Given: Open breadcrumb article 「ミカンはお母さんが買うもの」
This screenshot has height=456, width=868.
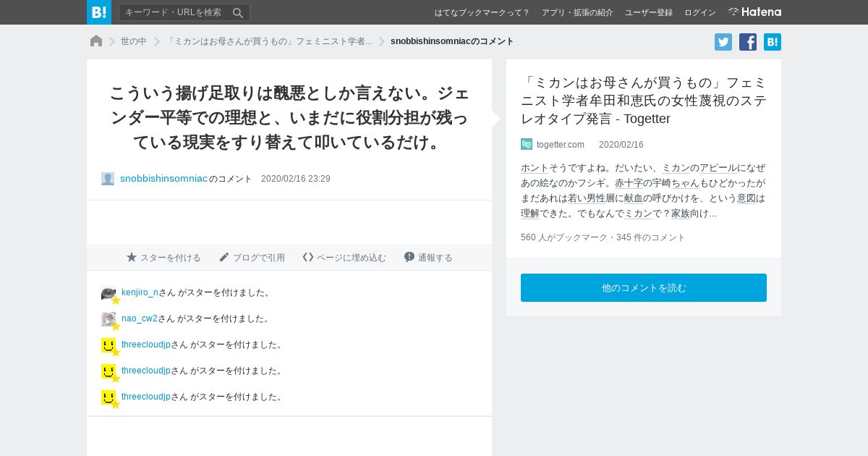Looking at the screenshot, I should pyautogui.click(x=269, y=41).
